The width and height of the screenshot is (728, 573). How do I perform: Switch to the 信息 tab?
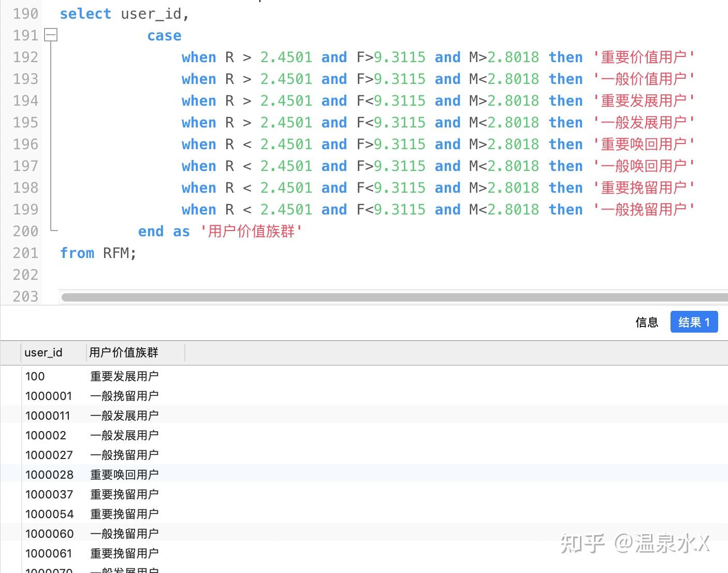click(x=646, y=322)
